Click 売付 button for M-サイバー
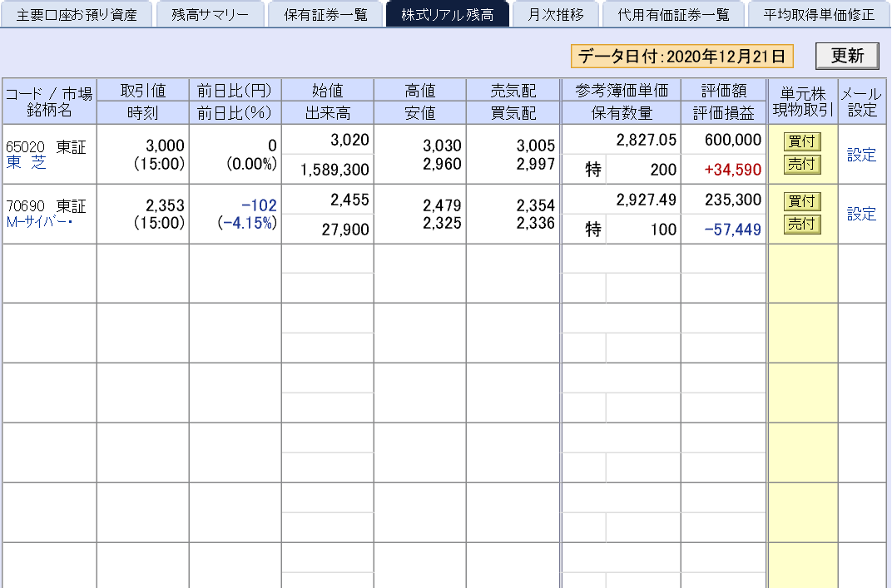 pyautogui.click(x=802, y=223)
